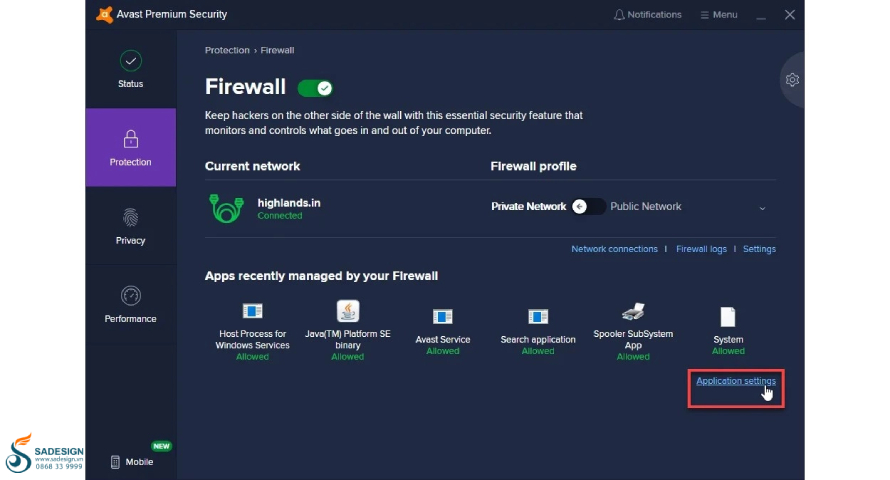Open the Application settings link
890x480 pixels.
pos(736,381)
